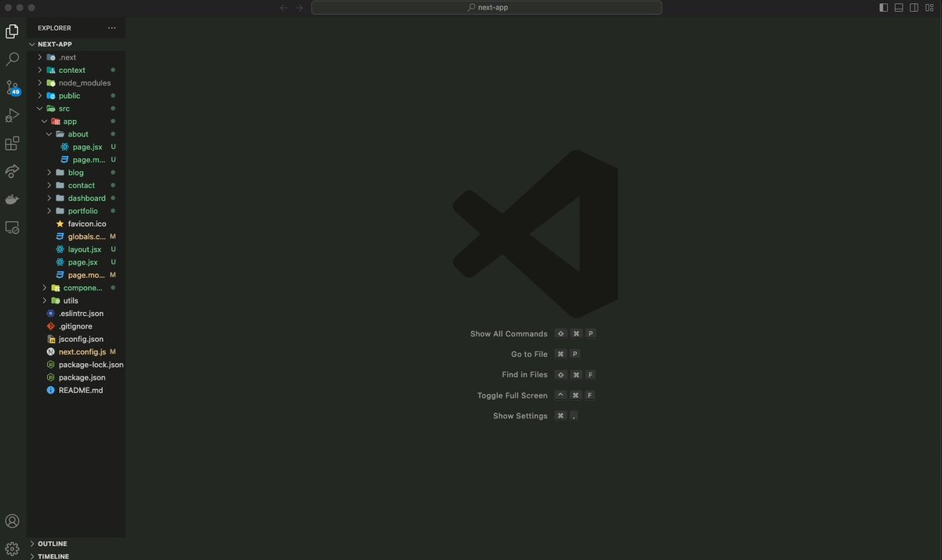This screenshot has width=942, height=560.
Task: Collapse the about folder
Action: pyautogui.click(x=76, y=134)
